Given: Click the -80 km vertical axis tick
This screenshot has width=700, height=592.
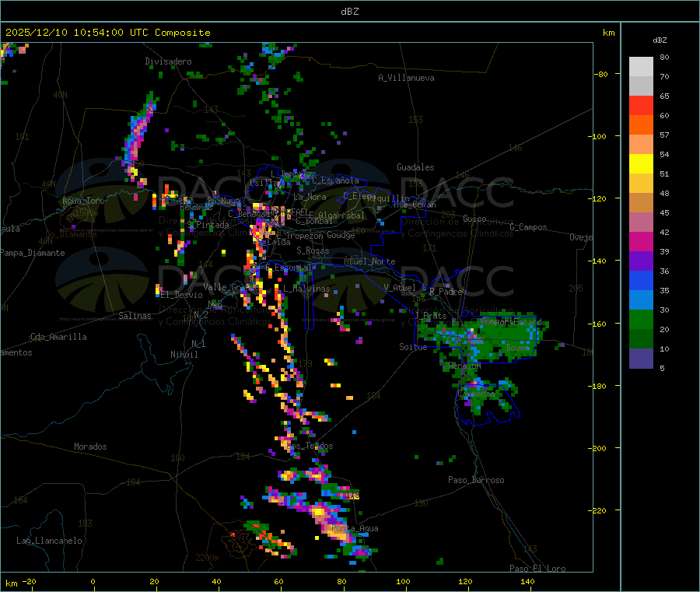Looking at the screenshot, I should pos(601,74).
